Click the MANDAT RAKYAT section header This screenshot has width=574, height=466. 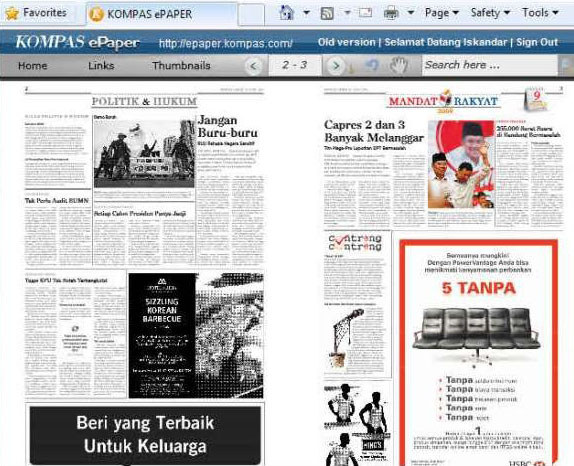pos(443,101)
